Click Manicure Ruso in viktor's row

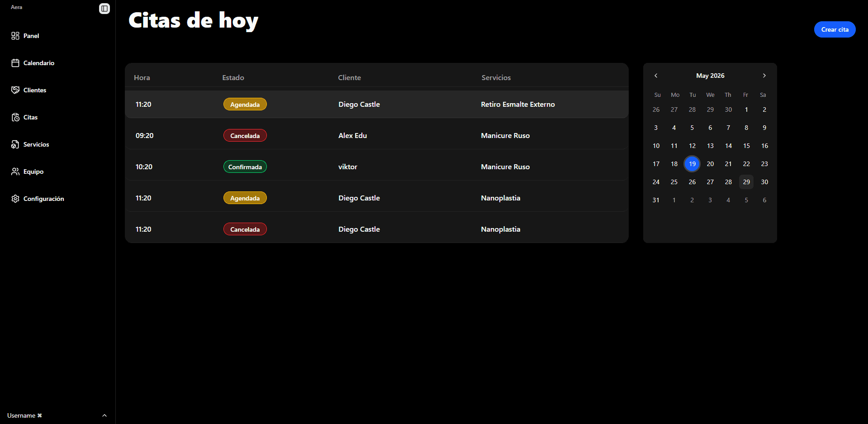click(x=505, y=167)
